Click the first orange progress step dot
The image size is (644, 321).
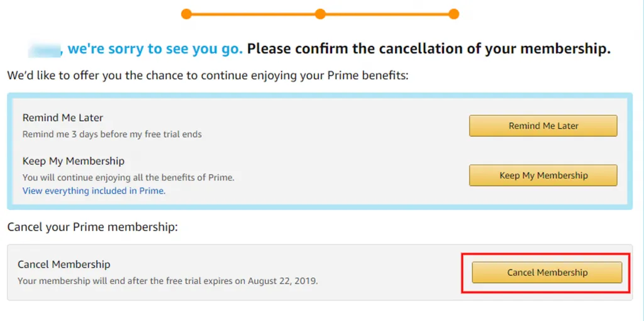186,14
